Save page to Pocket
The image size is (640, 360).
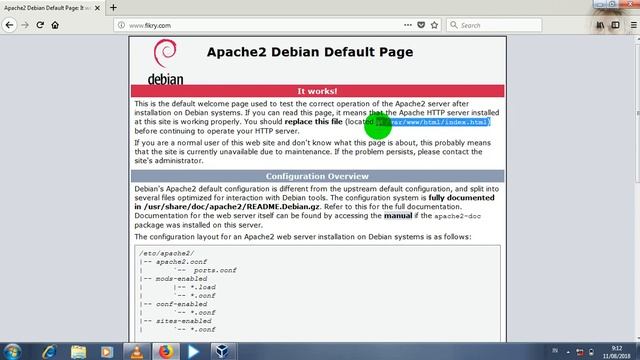click(x=421, y=25)
